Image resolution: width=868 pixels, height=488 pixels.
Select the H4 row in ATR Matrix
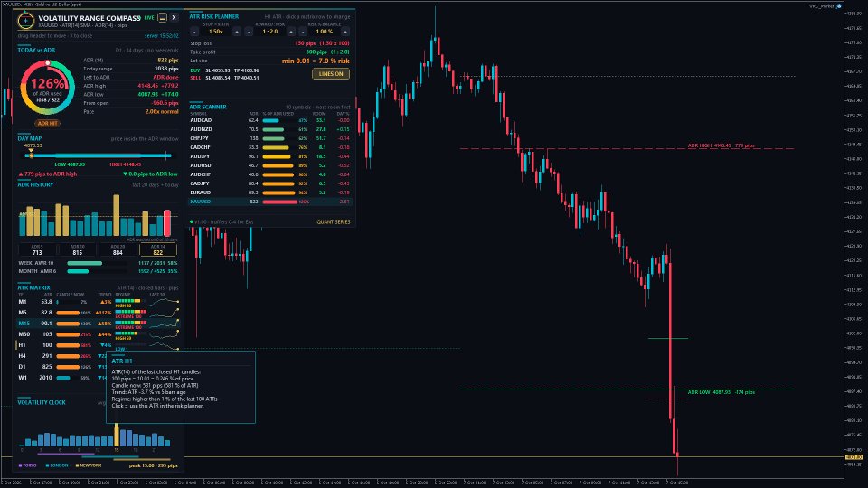(x=61, y=356)
